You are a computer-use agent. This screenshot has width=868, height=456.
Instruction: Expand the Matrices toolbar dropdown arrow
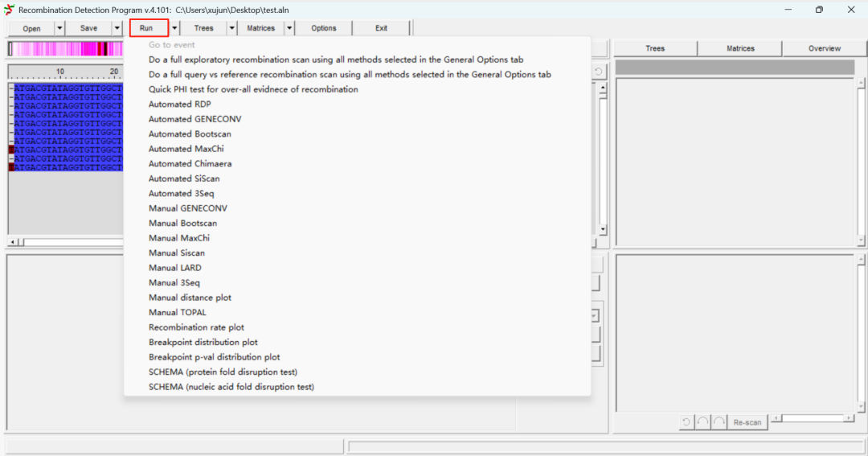pyautogui.click(x=289, y=27)
